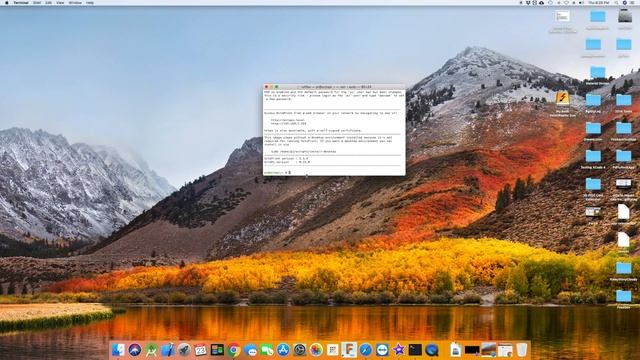Click the Terminal window title bar
Viewport: 640px width, 360px height.
coord(334,87)
